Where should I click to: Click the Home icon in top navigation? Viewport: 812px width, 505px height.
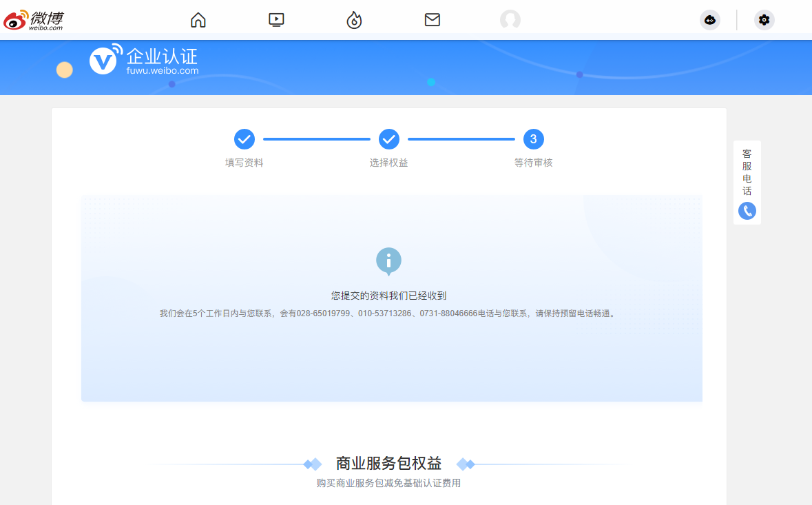tap(198, 20)
